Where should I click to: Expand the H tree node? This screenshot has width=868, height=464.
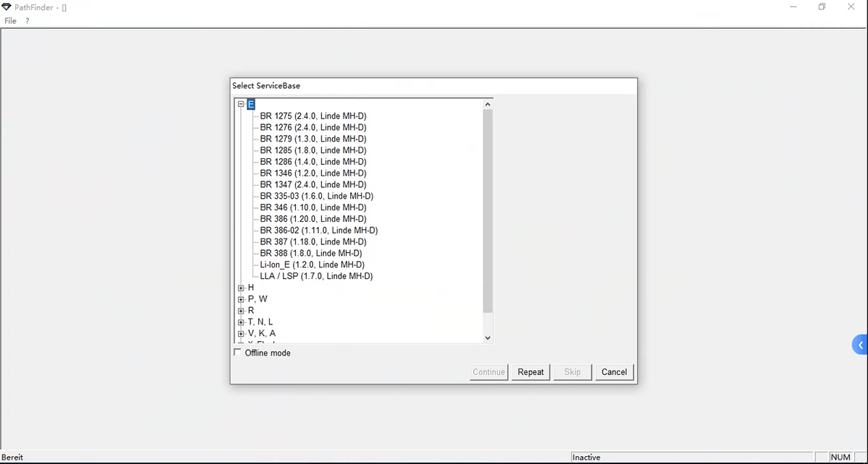pos(241,288)
